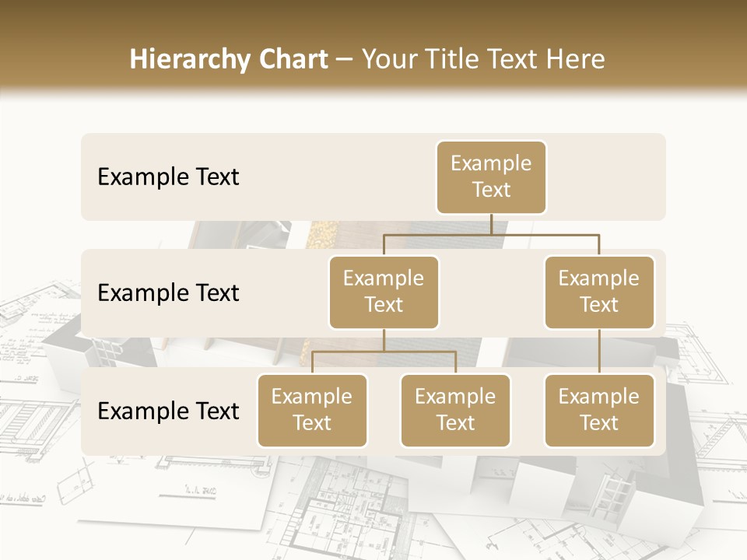Image resolution: width=747 pixels, height=560 pixels.
Task: Click the top row "Example Text" label
Action: [168, 177]
